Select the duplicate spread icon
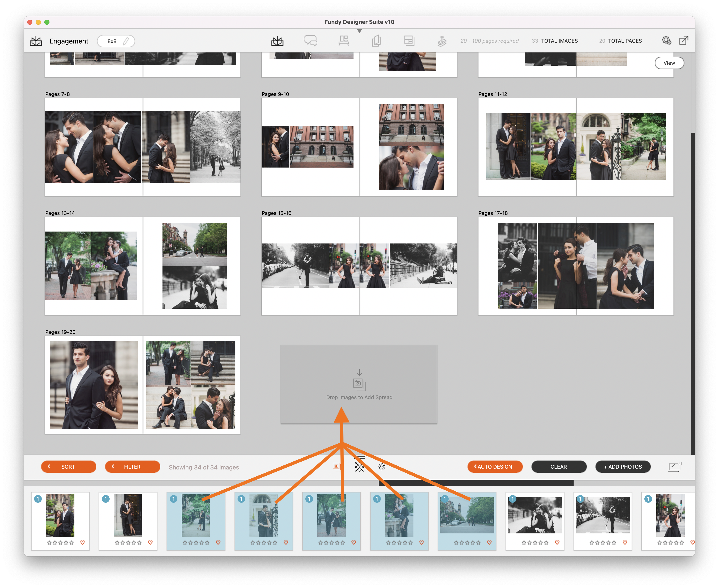 pos(376,41)
